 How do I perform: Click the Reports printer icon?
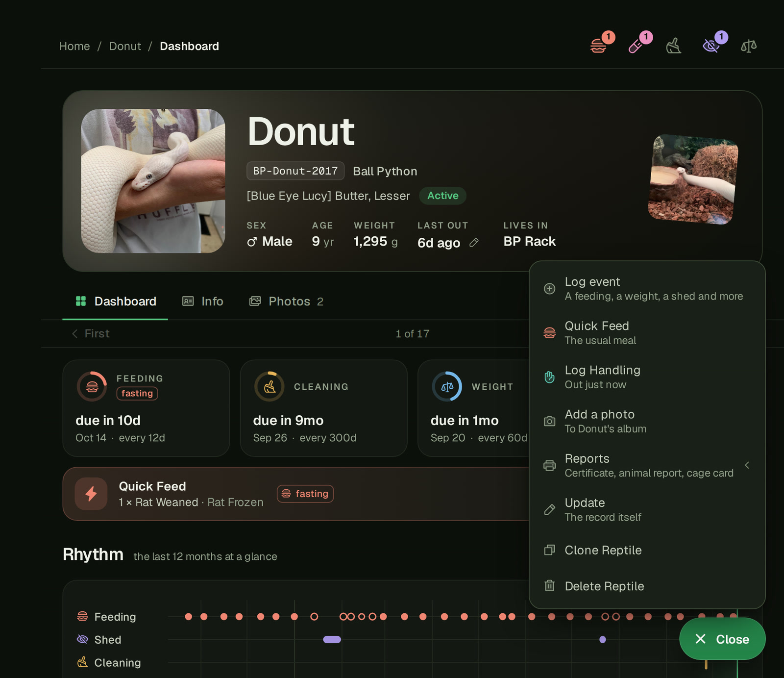pos(550,465)
